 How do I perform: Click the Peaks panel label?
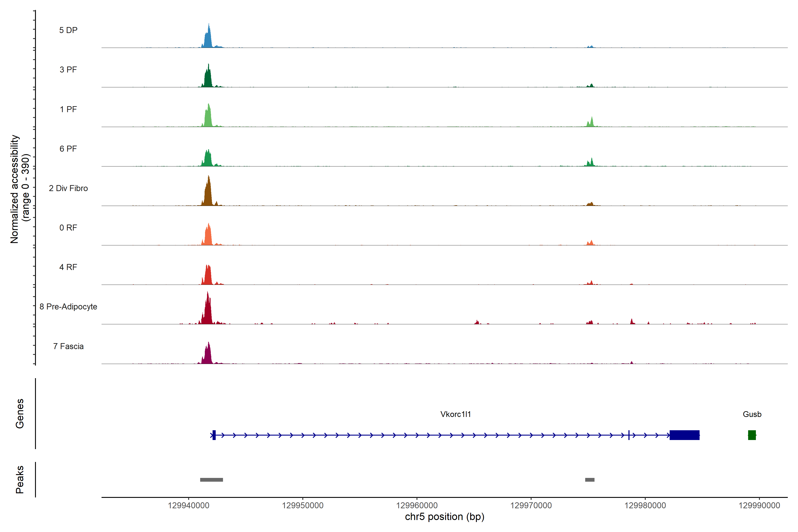coord(20,479)
